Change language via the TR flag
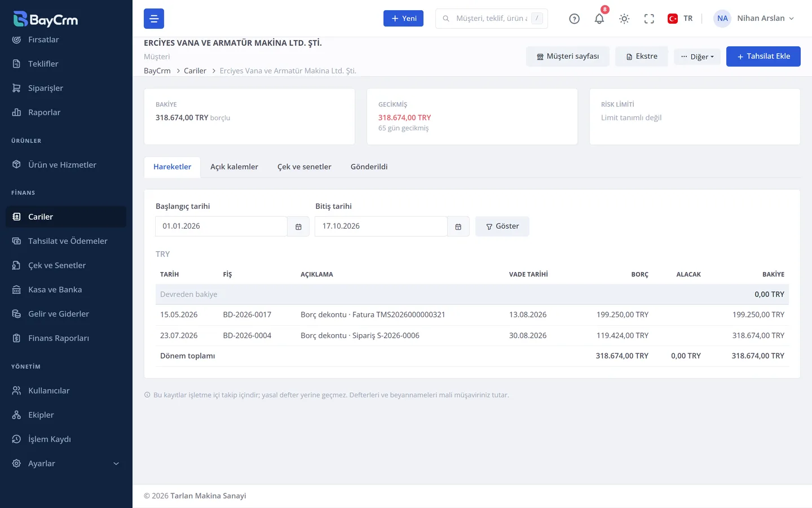The width and height of the screenshot is (812, 508). [680, 19]
